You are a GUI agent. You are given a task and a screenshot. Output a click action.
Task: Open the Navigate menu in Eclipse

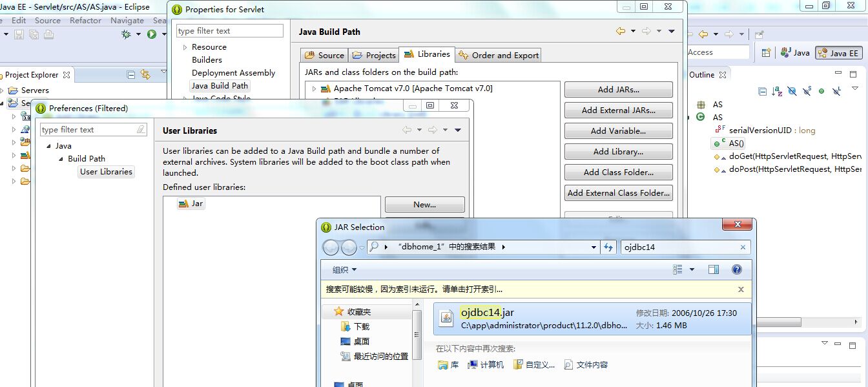point(127,20)
